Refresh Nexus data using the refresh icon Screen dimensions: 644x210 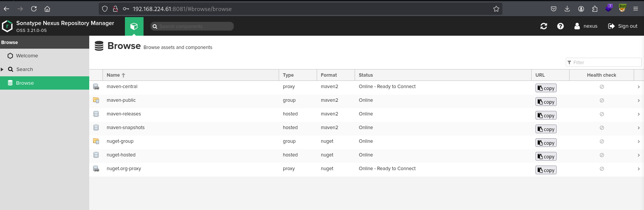(544, 26)
